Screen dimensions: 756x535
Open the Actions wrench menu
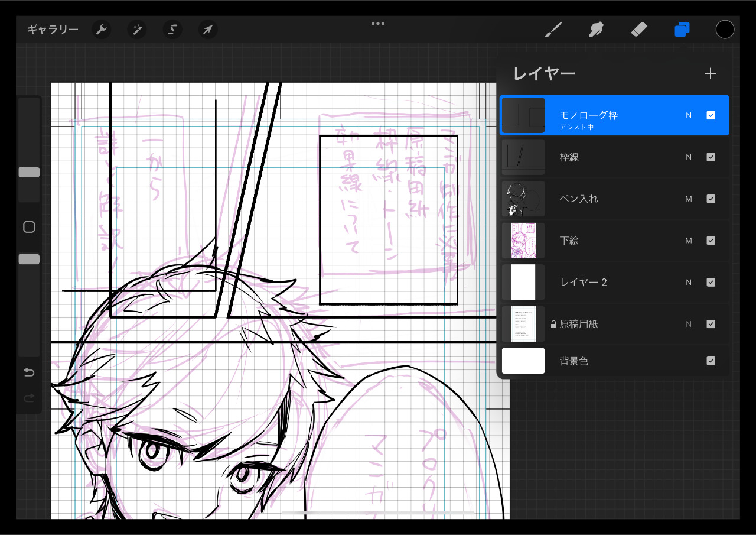pyautogui.click(x=102, y=30)
